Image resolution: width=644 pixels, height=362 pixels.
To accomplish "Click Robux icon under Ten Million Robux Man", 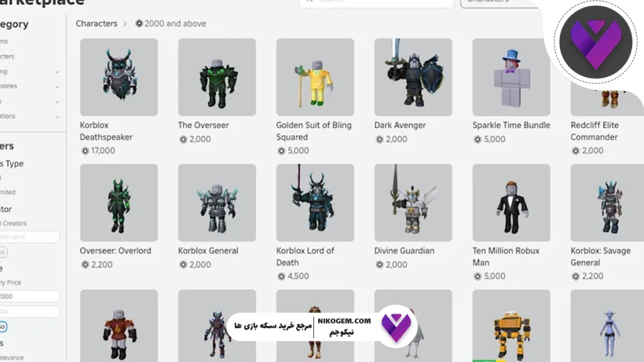I will click(x=478, y=277).
